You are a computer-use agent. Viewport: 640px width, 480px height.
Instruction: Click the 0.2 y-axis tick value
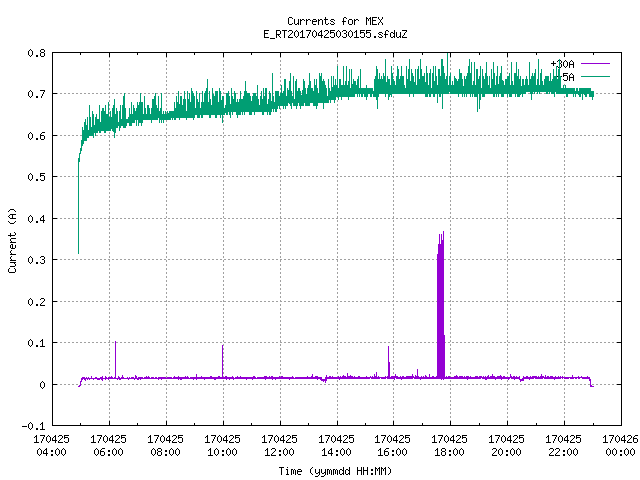pyautogui.click(x=36, y=302)
